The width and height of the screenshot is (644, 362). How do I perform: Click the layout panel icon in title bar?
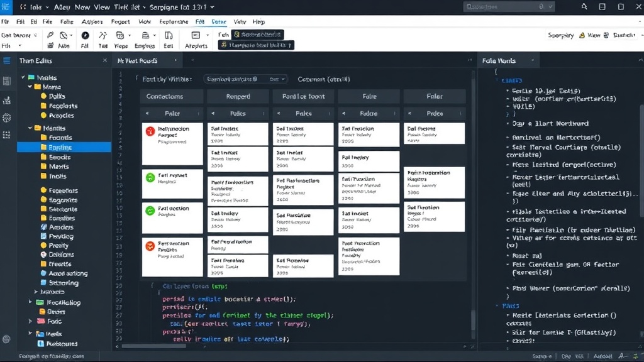coord(602,6)
